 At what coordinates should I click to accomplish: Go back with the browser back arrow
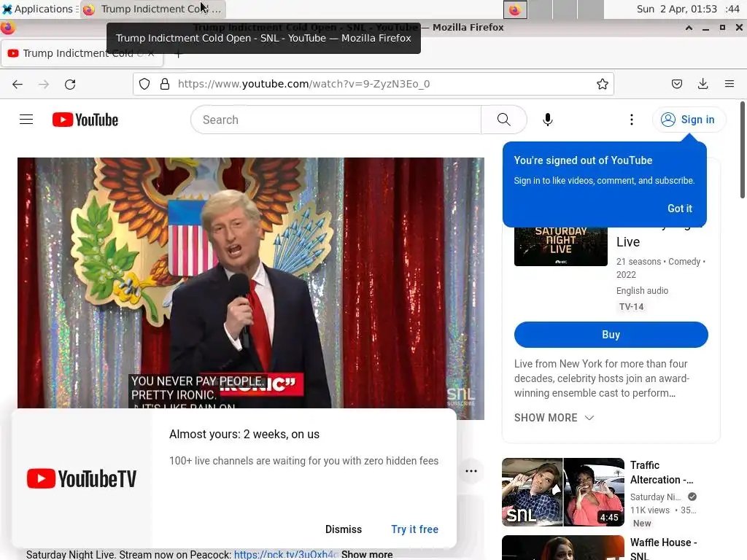(x=18, y=85)
